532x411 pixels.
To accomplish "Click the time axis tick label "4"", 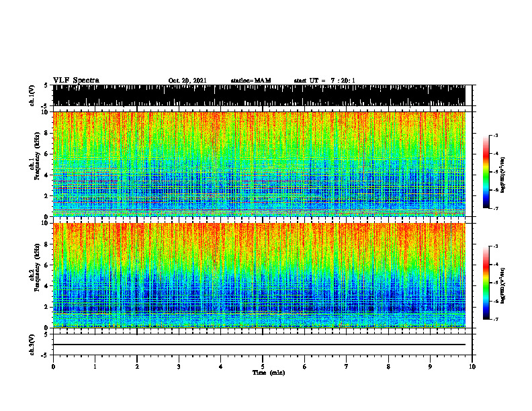I will (221, 367).
